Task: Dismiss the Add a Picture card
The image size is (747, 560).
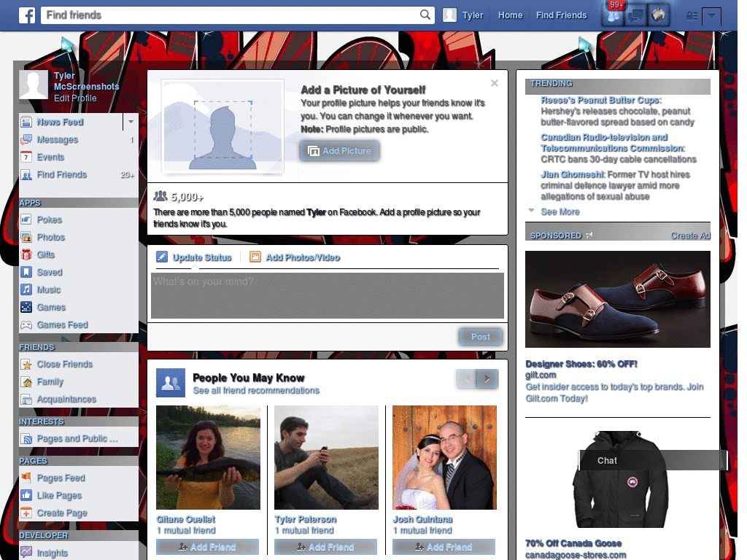Action: click(x=495, y=83)
